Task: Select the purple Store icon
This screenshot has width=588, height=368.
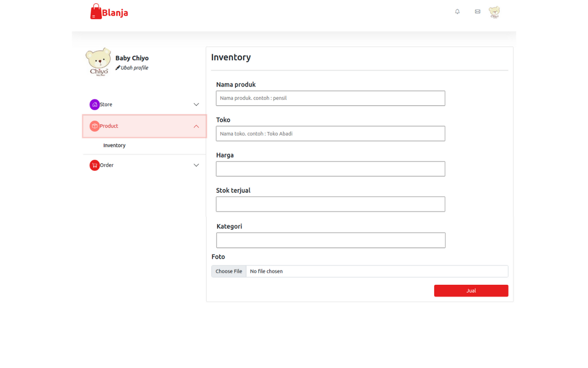Action: (95, 104)
